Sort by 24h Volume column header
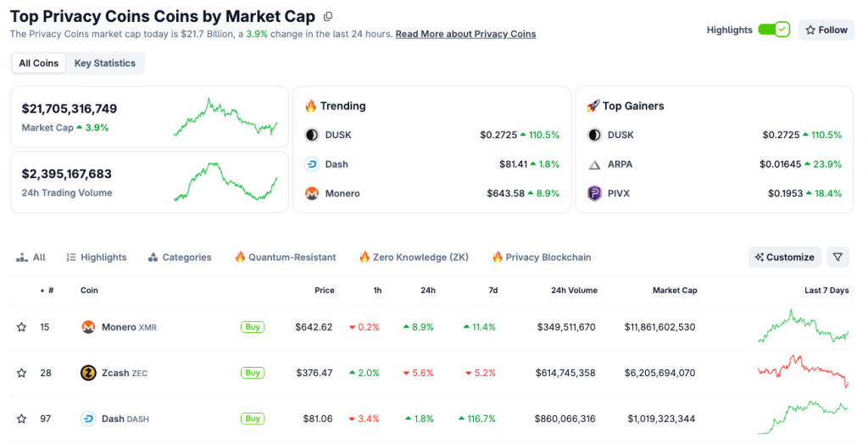The height and width of the screenshot is (444, 868). [x=574, y=291]
